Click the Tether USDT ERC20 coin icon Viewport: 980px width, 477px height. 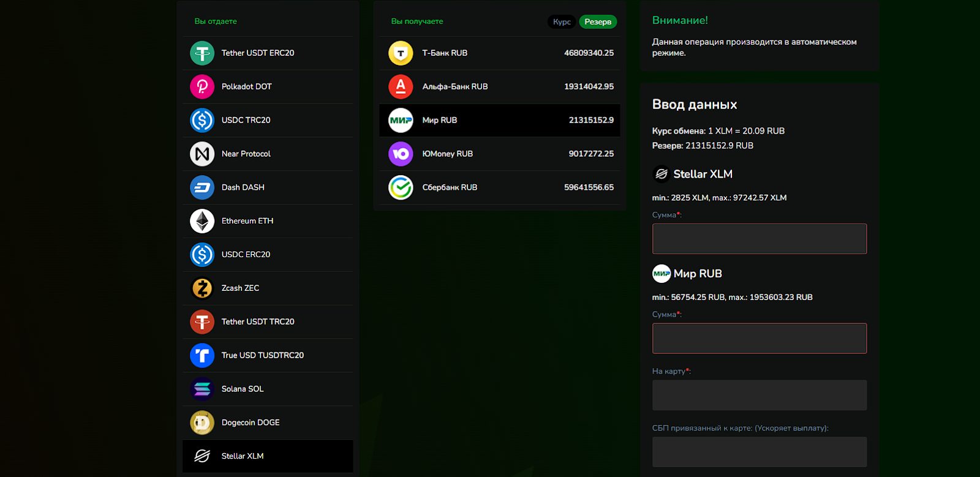point(202,53)
